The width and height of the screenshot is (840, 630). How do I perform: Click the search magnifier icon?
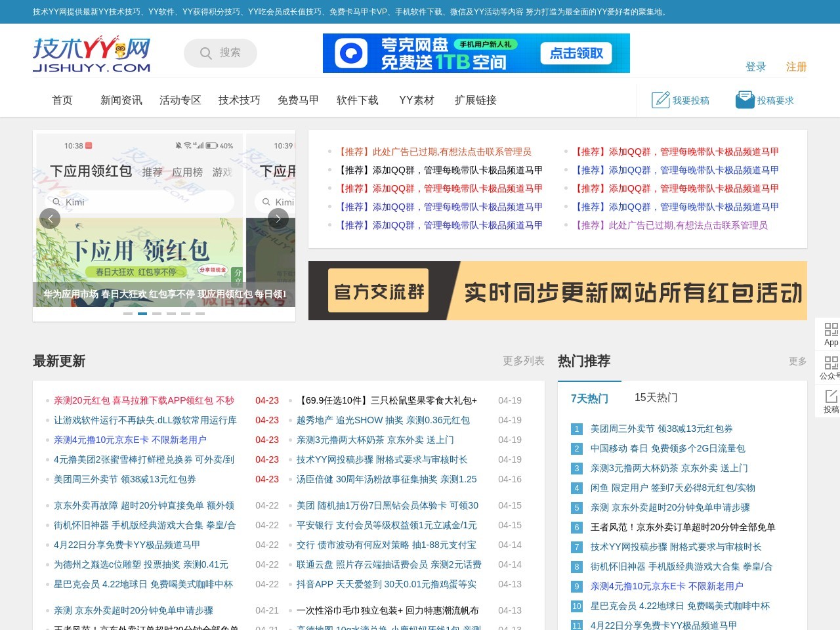pos(206,53)
